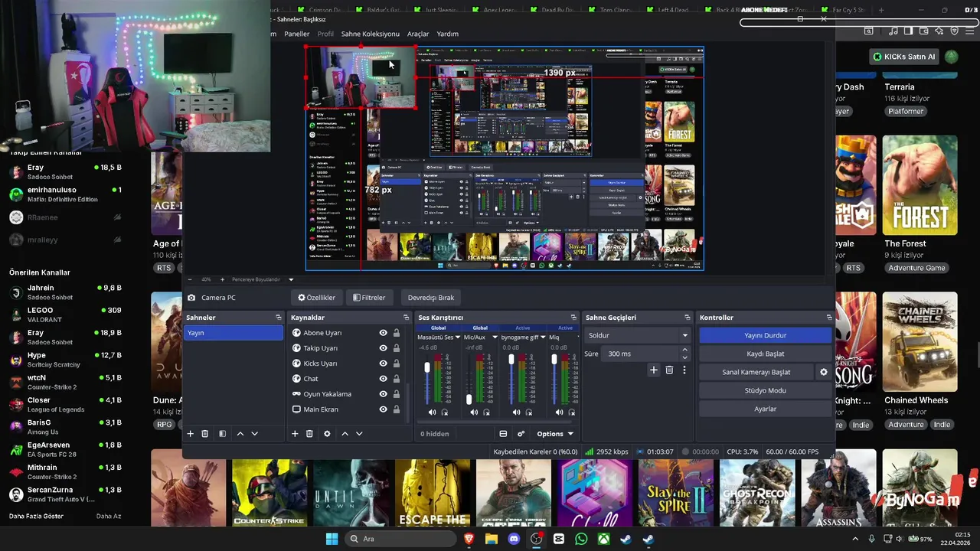
Task: Undock the Sahne Geçişleri panel icon
Action: point(687,318)
